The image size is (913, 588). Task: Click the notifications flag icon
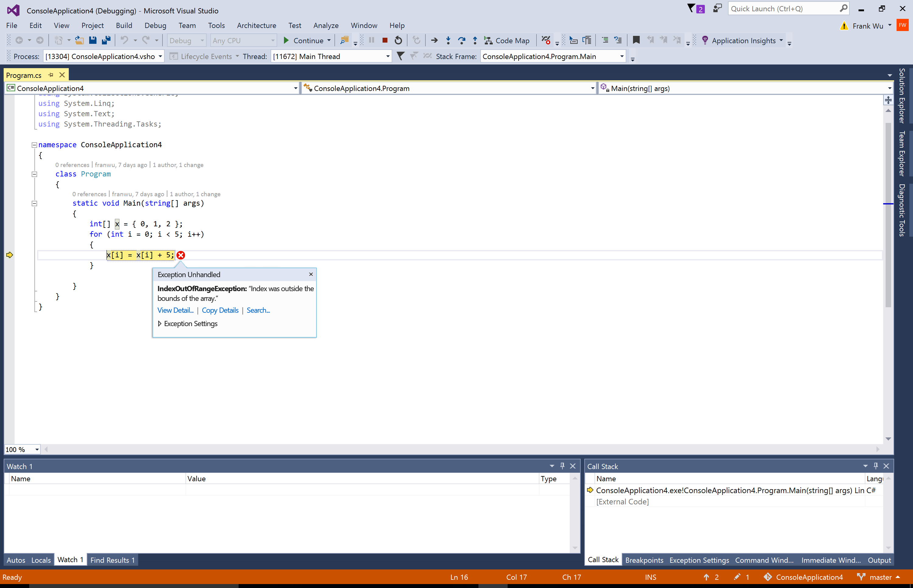[691, 9]
